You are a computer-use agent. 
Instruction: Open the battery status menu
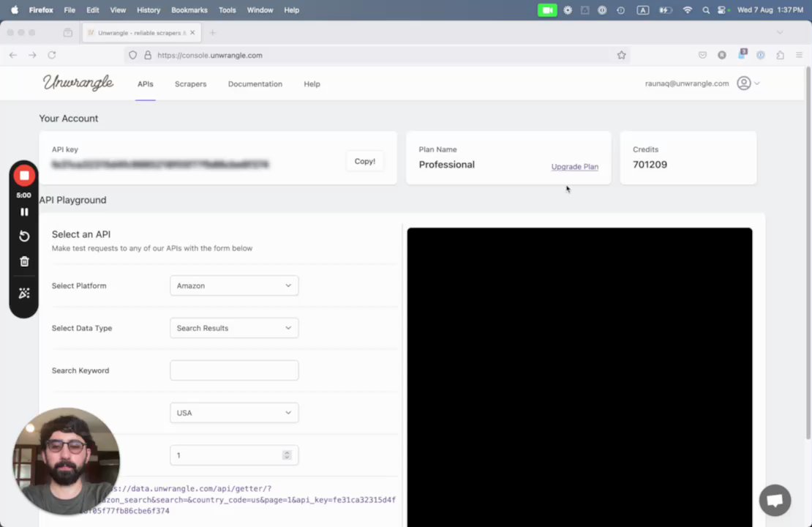pyautogui.click(x=665, y=10)
